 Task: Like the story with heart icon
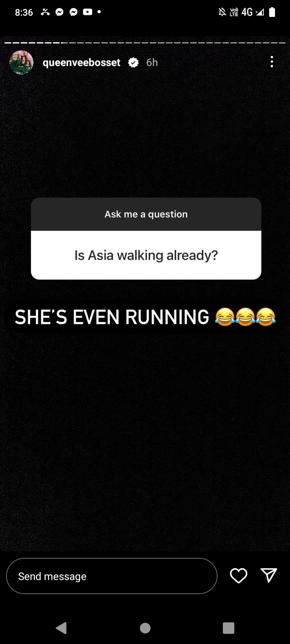coord(238,576)
